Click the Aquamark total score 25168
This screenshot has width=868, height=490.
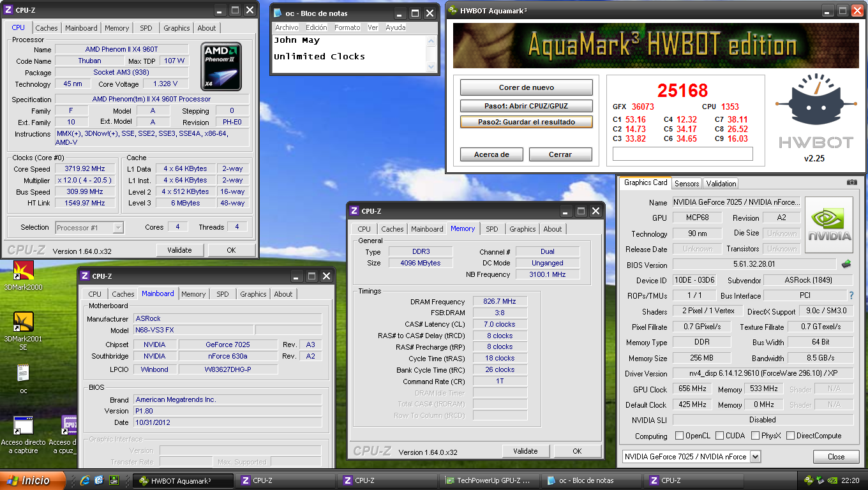[x=682, y=91]
